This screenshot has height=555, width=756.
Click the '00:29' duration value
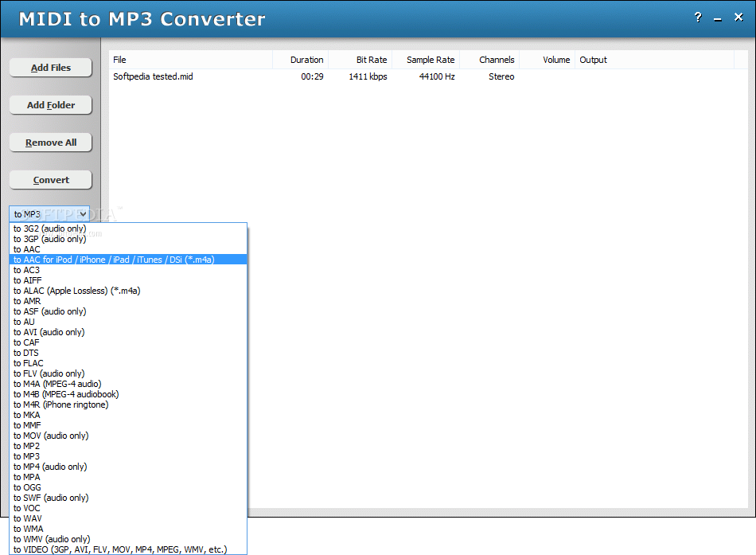[x=312, y=76]
